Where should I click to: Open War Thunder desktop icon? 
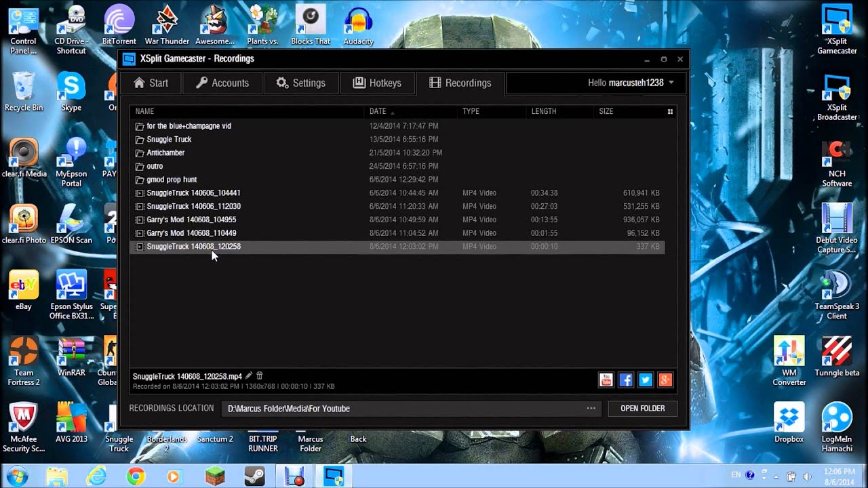167,26
